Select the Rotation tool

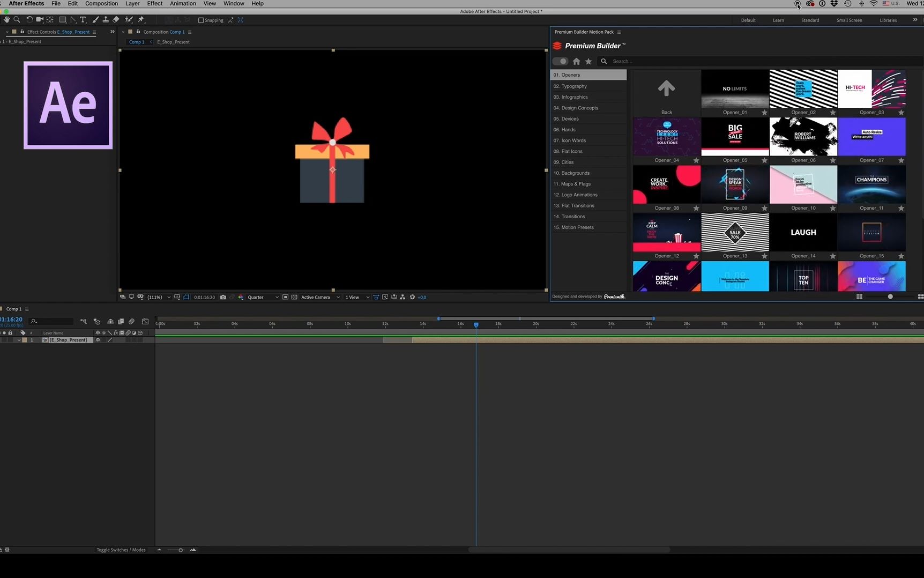29,20
